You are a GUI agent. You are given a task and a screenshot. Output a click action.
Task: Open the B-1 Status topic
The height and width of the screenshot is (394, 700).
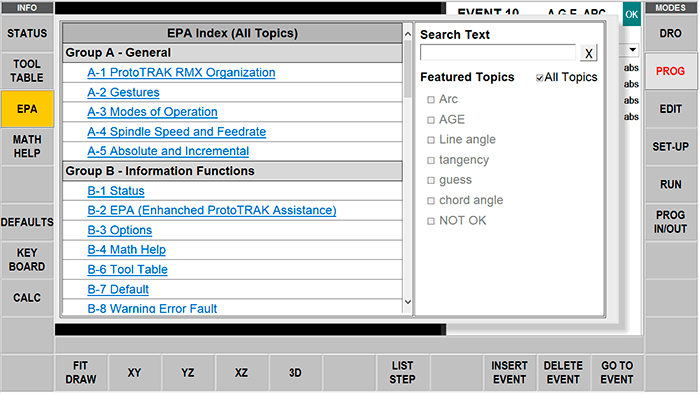click(116, 191)
